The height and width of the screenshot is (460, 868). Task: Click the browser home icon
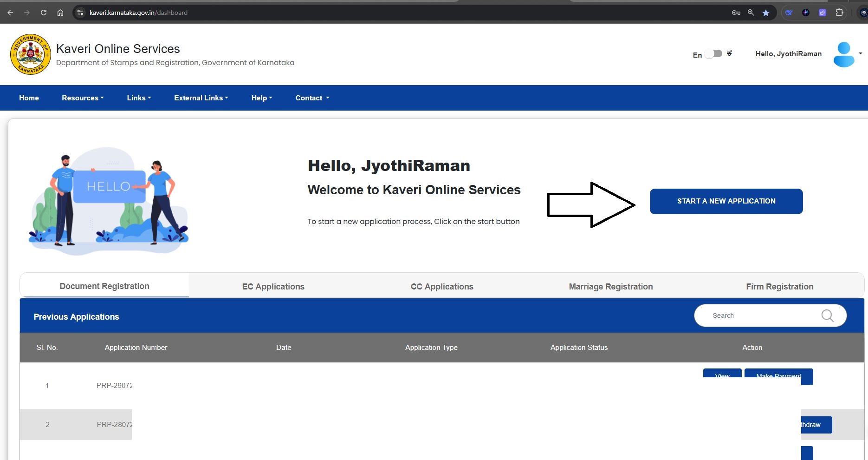click(60, 13)
